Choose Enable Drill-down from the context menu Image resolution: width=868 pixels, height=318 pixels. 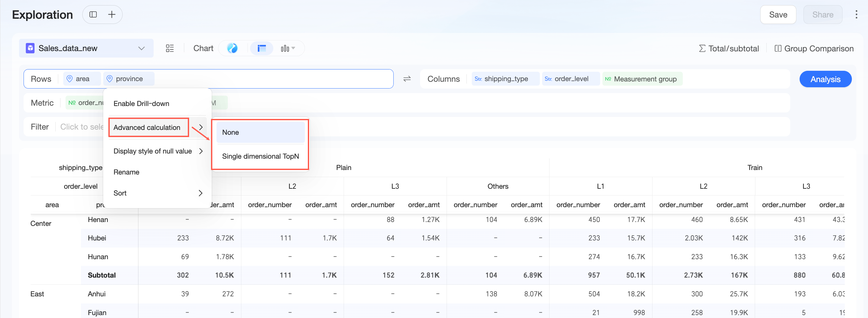click(141, 103)
